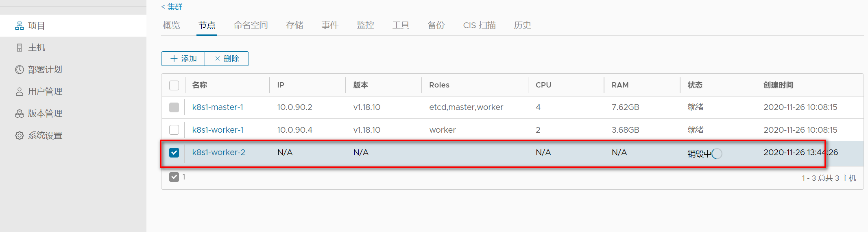Click the plus icon on 添加 button
This screenshot has width=868, height=232.
tap(174, 59)
